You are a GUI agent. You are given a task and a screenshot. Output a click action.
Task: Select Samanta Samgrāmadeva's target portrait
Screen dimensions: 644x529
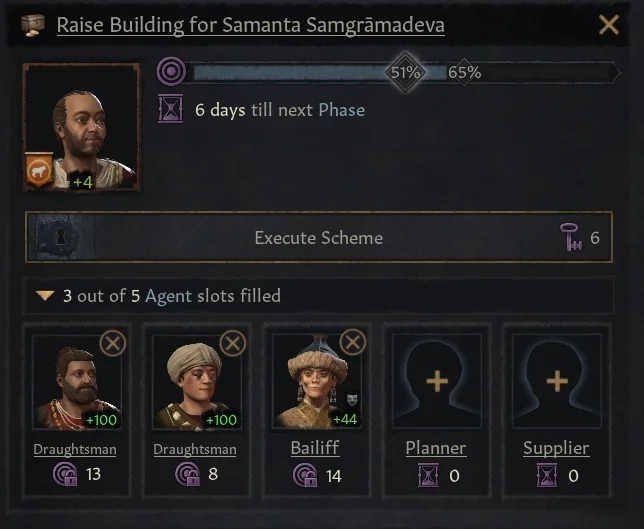(x=81, y=127)
